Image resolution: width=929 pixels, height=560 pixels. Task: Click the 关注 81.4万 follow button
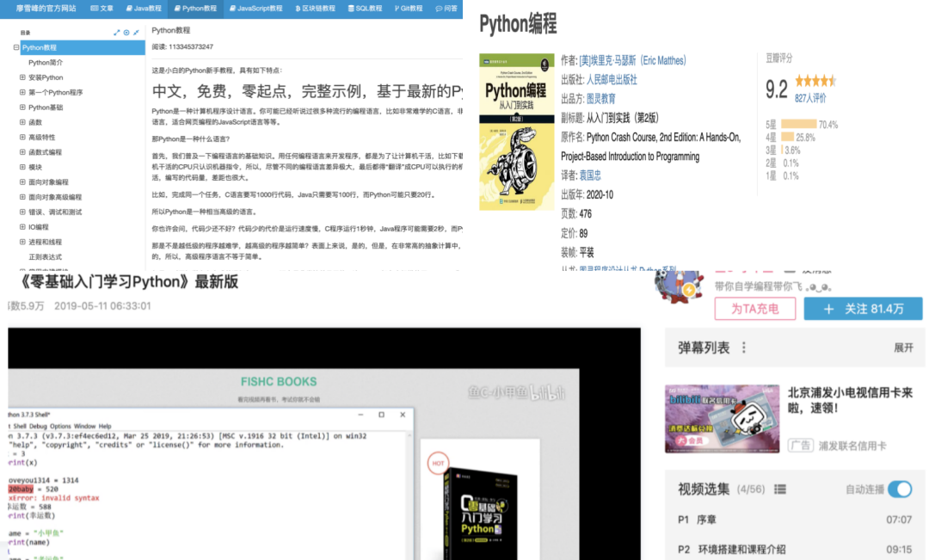(864, 309)
